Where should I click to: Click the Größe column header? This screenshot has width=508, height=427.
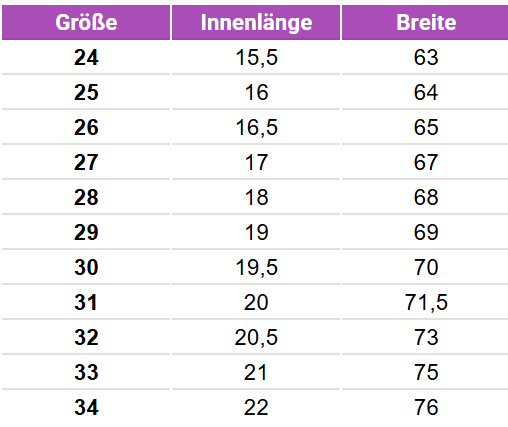click(x=86, y=23)
